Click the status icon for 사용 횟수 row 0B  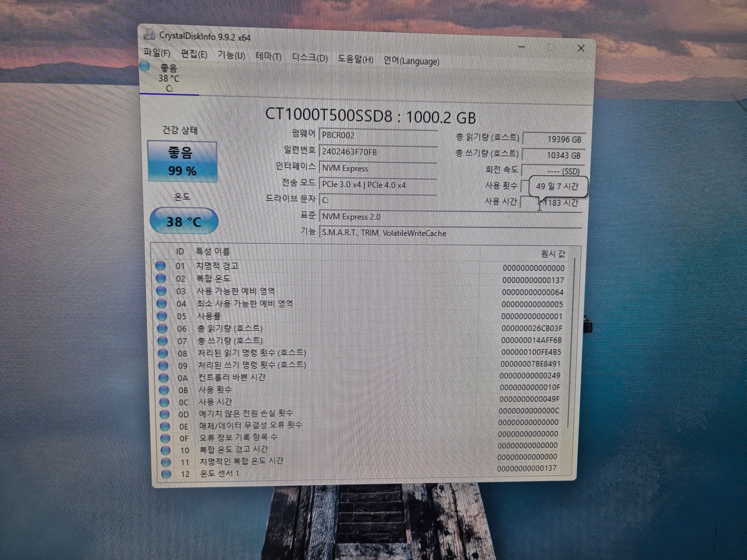click(x=164, y=390)
